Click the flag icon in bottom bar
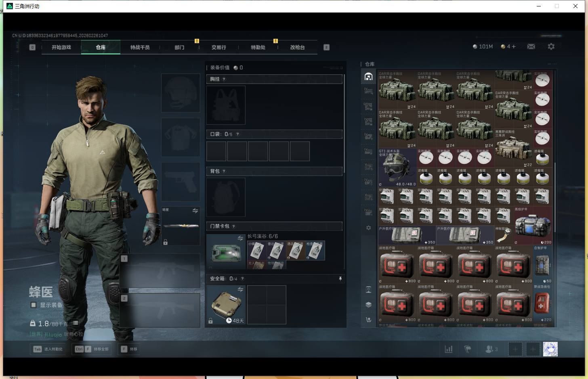 pos(468,349)
